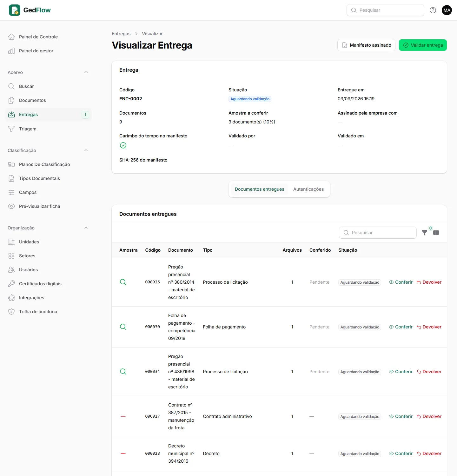This screenshot has width=457, height=476.
Task: Collapse the Organização sidebar section
Action: 86,228
